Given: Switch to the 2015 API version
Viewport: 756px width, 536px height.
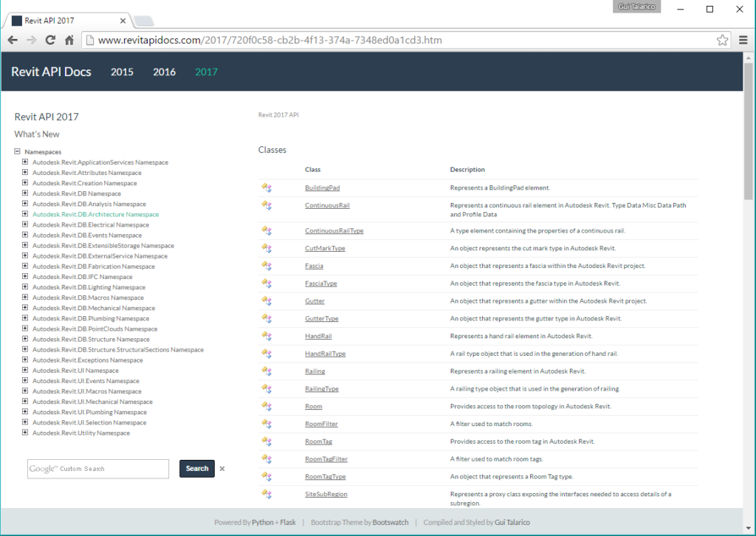Looking at the screenshot, I should click(122, 72).
